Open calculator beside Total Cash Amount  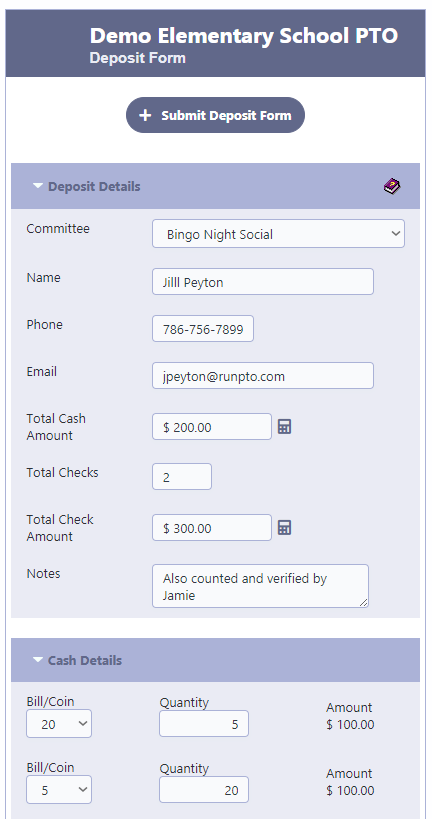click(x=284, y=427)
